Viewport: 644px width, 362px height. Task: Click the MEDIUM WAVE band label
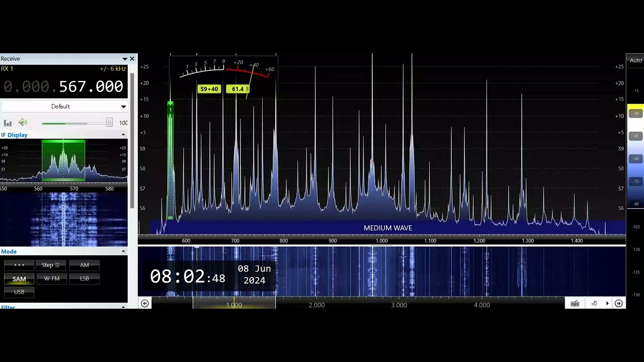coord(388,228)
